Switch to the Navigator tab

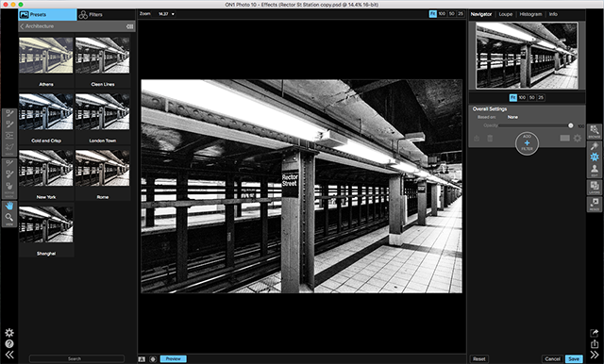(481, 14)
